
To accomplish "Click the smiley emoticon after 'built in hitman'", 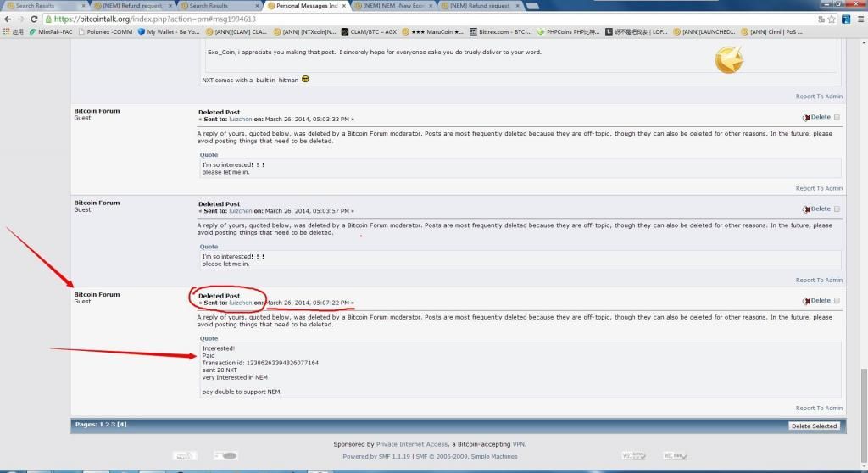I will pyautogui.click(x=305, y=80).
